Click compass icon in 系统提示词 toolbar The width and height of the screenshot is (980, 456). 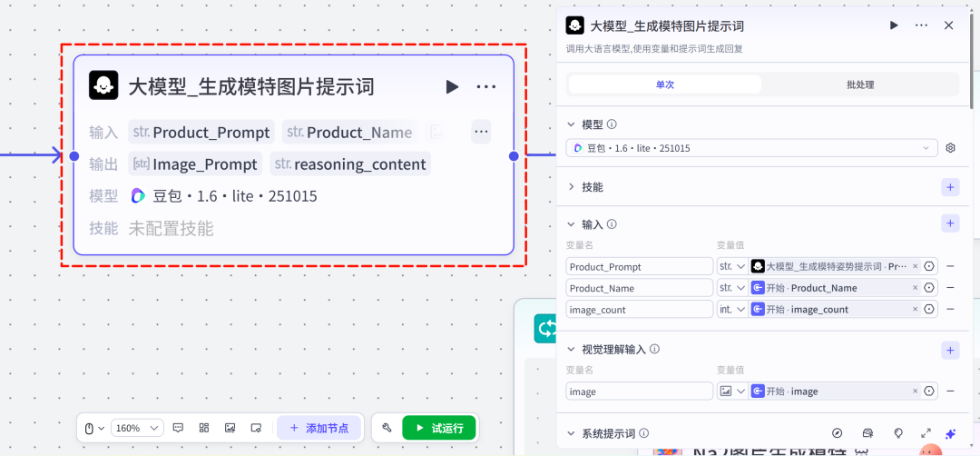(838, 433)
